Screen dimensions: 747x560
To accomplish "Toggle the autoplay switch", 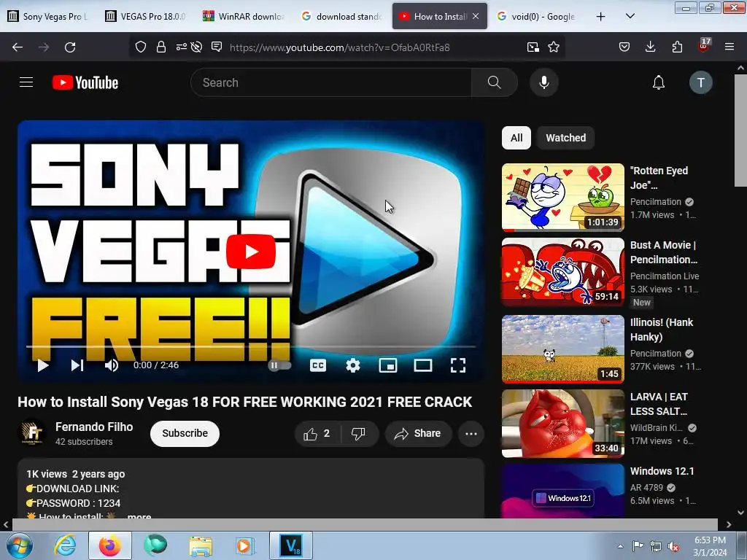I will (279, 365).
